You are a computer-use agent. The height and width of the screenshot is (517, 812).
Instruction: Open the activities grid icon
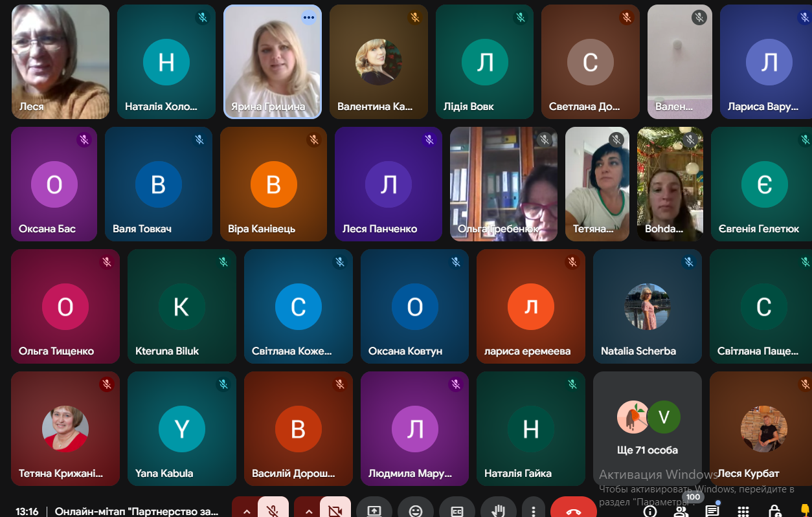[743, 511]
